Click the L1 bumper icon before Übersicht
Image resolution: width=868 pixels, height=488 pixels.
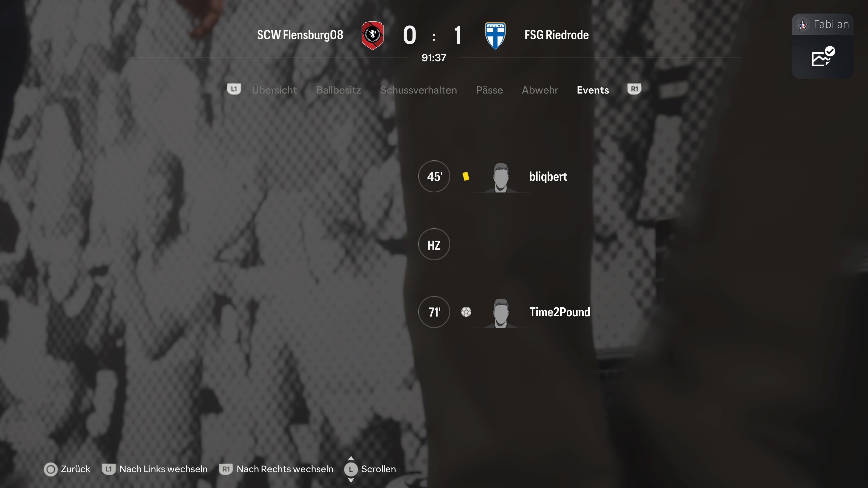tap(234, 89)
